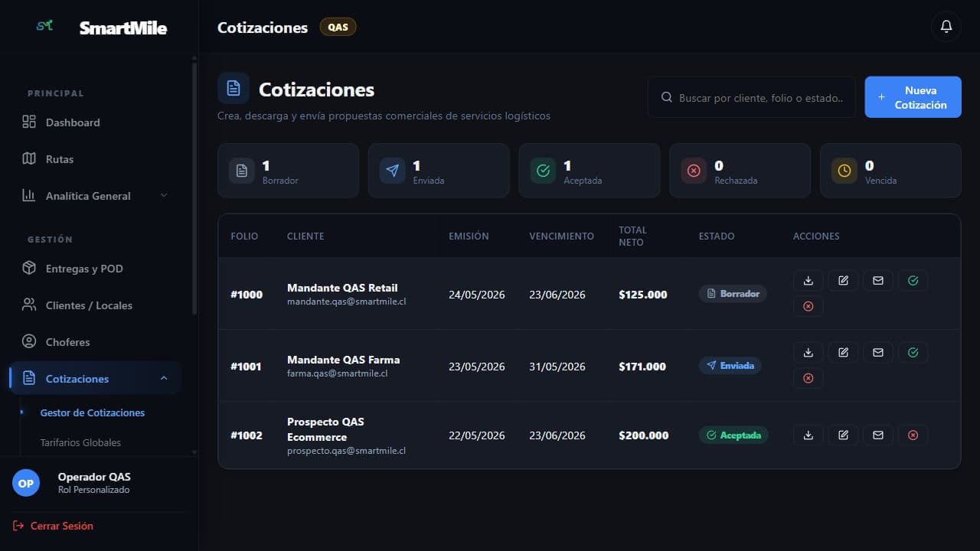Click folio #1002 cell
980x551 pixels.
(x=247, y=435)
